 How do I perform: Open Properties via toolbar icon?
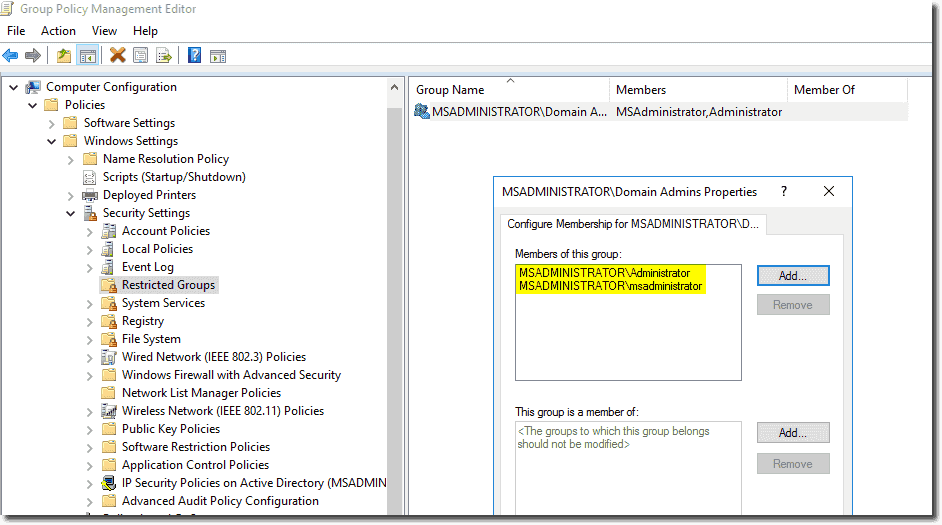click(141, 55)
